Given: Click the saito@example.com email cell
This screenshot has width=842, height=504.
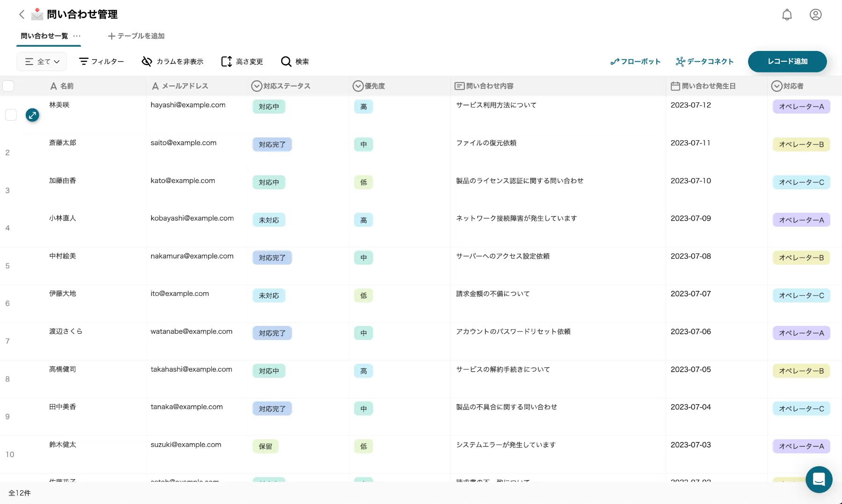Looking at the screenshot, I should point(183,143).
